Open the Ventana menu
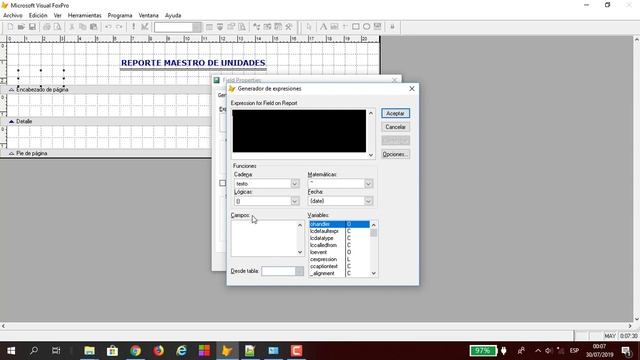This screenshot has width=640, height=360. (x=149, y=15)
